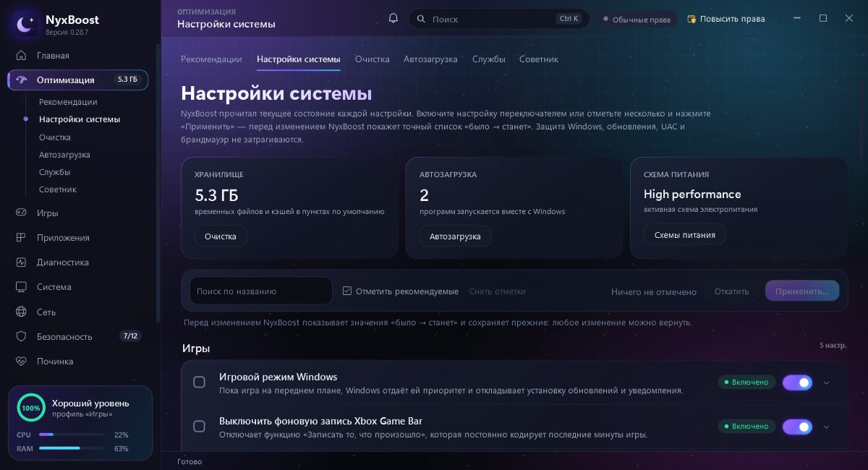868x470 pixels.
Task: Open Советник in sidebar submenu
Action: (58, 189)
